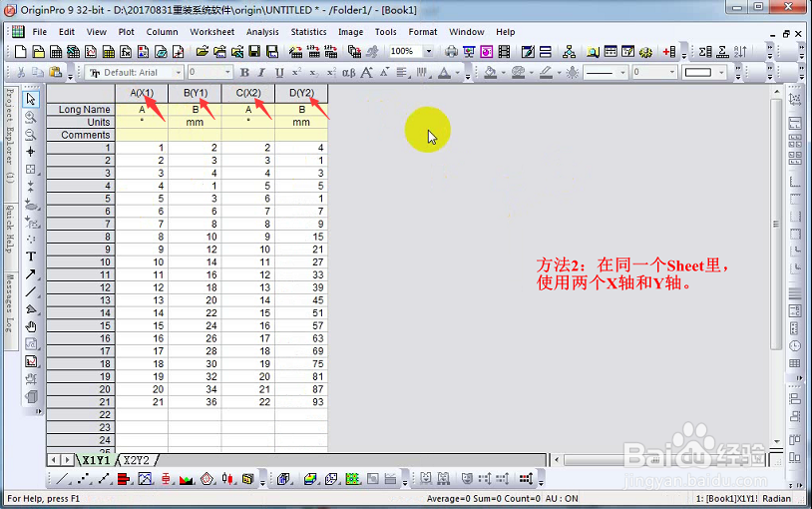812x509 pixels.
Task: Click the New Folder icon
Action: tap(38, 51)
